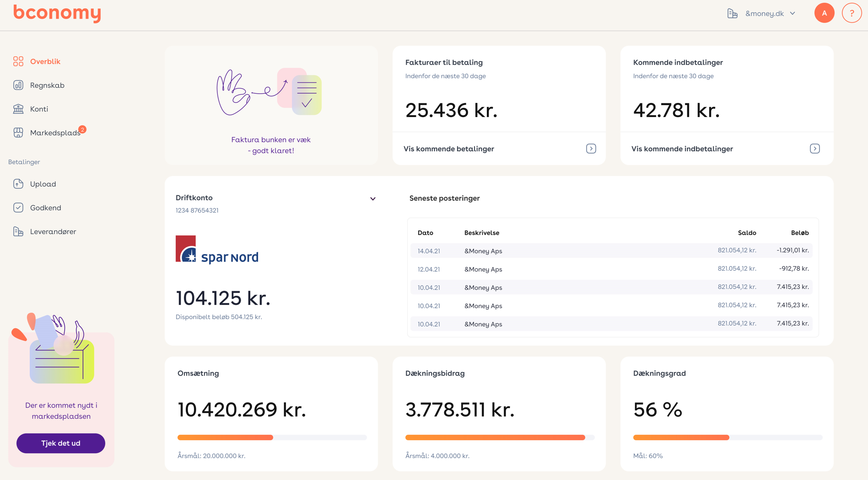Click the Konti bank building icon
Image resolution: width=868 pixels, height=480 pixels.
18,109
